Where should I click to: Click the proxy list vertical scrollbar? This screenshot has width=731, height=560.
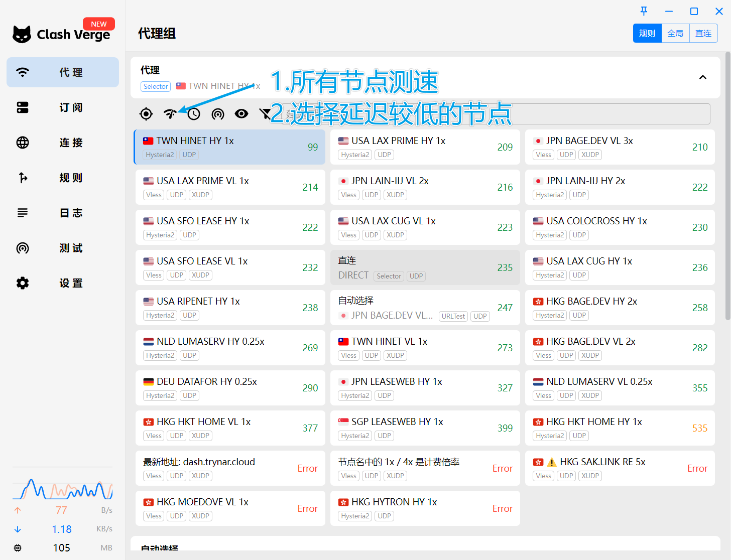(727, 186)
